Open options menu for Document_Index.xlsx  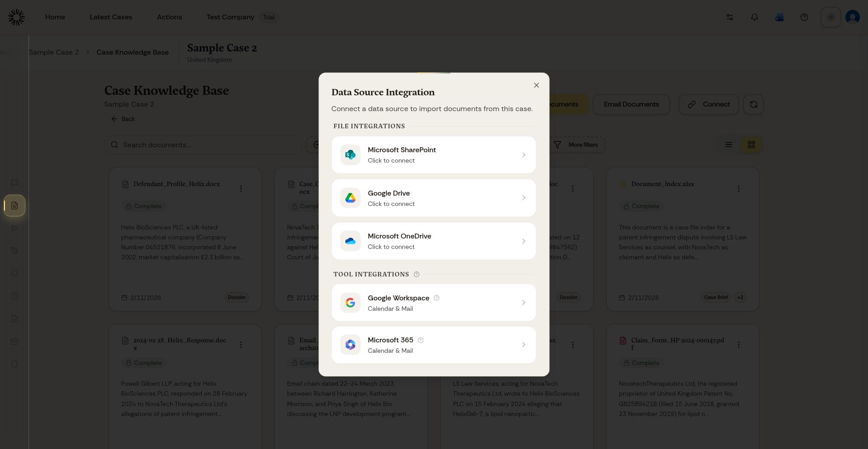coord(739,188)
